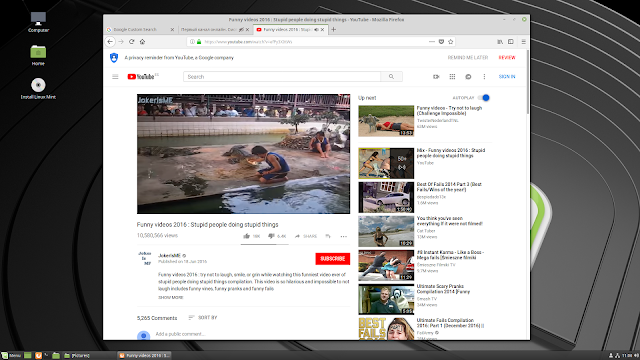This screenshot has height=360, width=640.
Task: Expand description with Show More
Action: tap(171, 298)
